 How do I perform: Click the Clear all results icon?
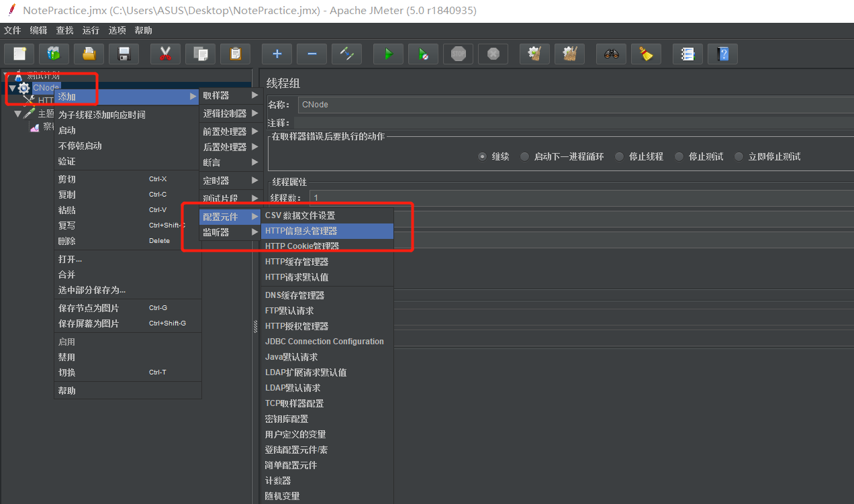click(x=570, y=54)
